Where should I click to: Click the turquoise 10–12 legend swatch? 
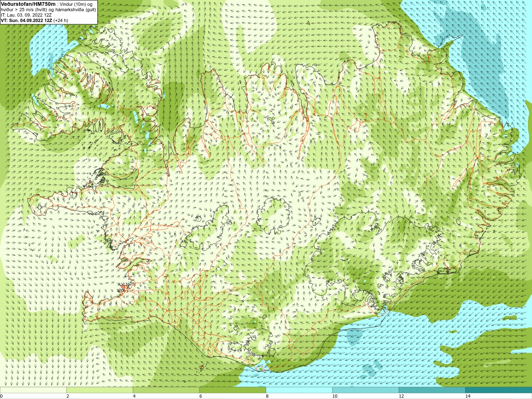(x=366, y=390)
